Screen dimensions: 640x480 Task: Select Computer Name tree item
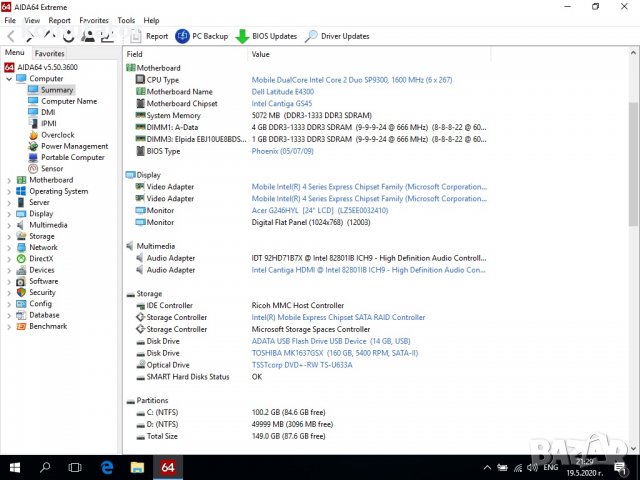[x=62, y=101]
